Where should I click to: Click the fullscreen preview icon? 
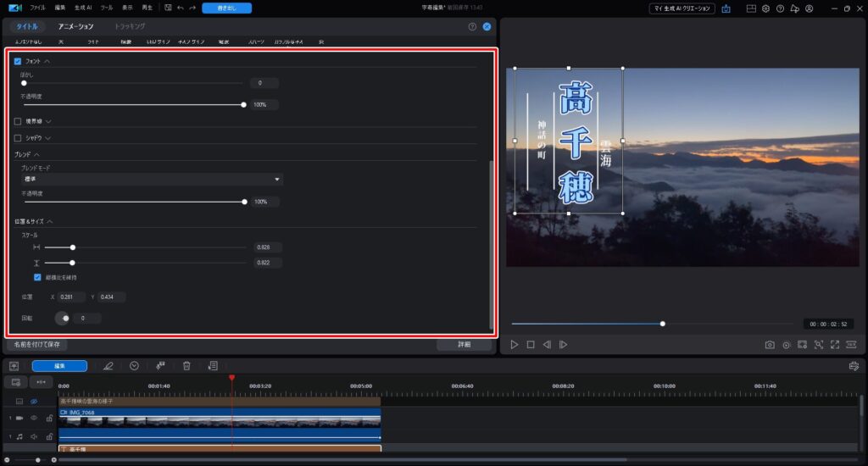pos(835,345)
